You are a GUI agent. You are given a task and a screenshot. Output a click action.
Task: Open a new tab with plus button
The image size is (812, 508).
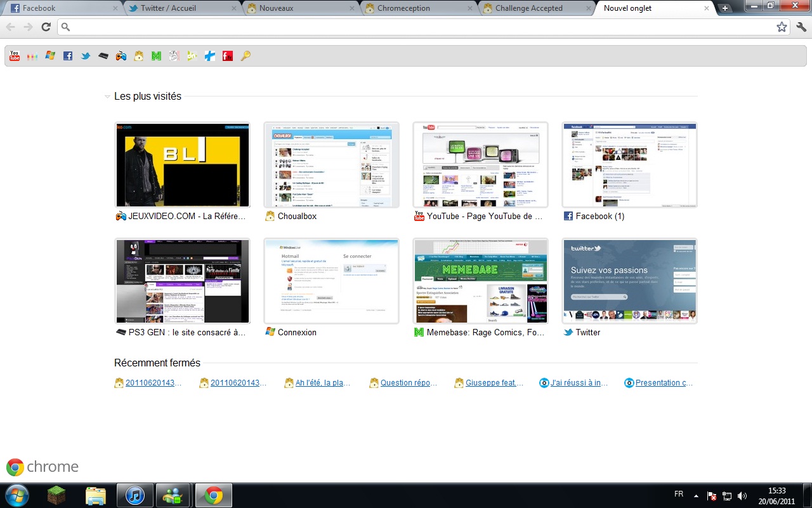point(725,8)
